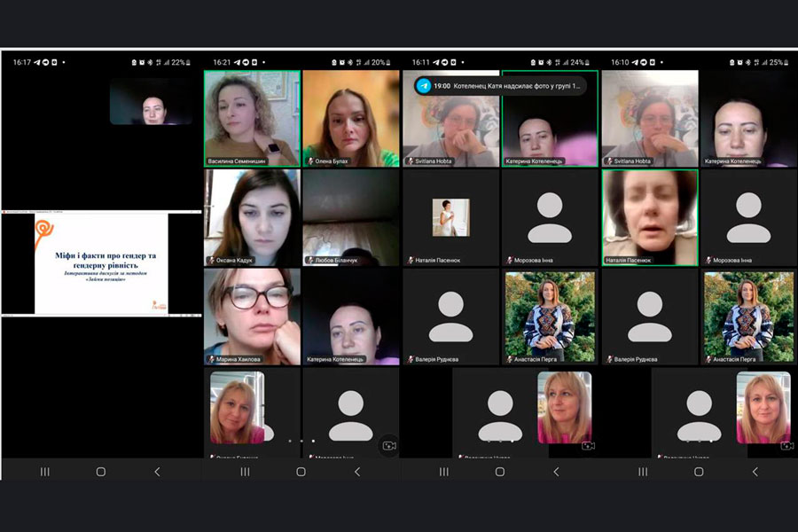The image size is (798, 532).
Task: Tap home button on 16:17 screen
Action: click(101, 472)
